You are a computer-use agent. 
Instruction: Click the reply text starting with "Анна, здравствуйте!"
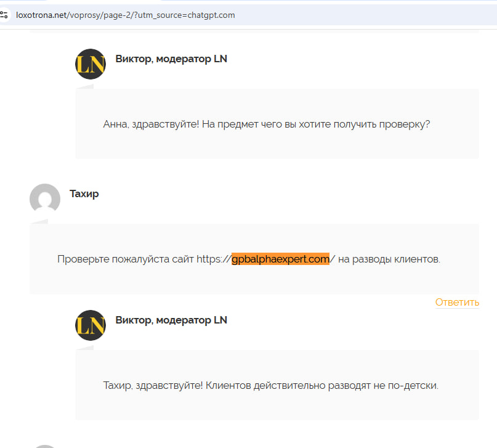[x=266, y=124]
